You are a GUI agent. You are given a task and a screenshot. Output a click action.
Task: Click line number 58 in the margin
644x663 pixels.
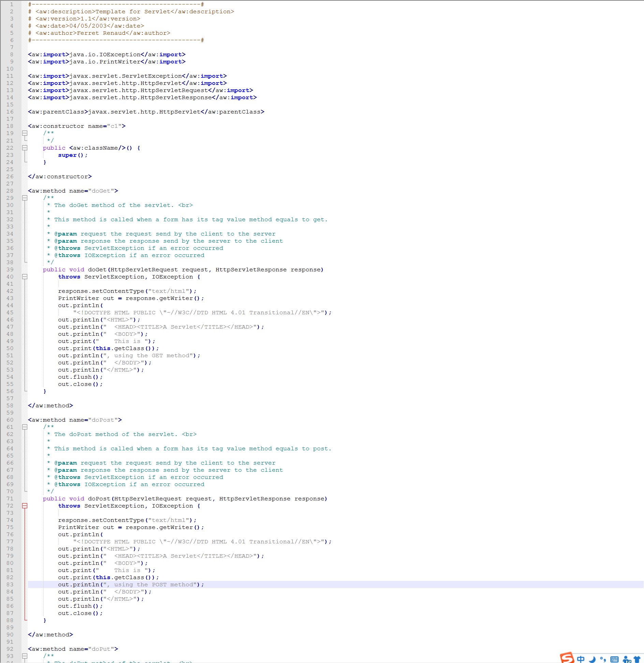(10, 406)
